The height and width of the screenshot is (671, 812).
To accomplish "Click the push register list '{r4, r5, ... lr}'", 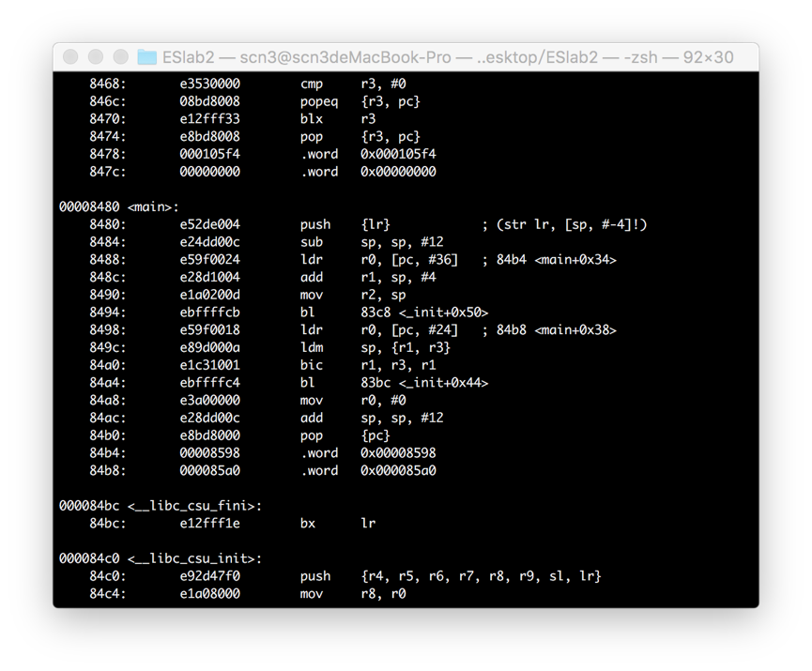I will pos(481,577).
